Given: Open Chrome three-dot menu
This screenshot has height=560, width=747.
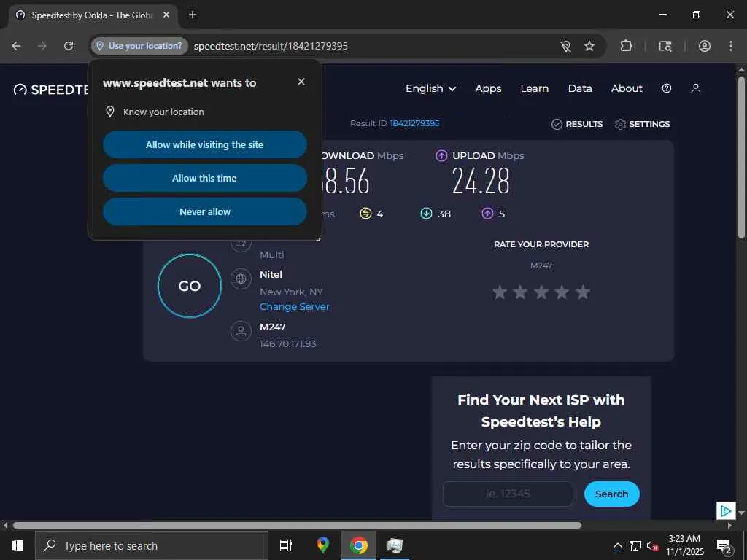Looking at the screenshot, I should coord(731,46).
